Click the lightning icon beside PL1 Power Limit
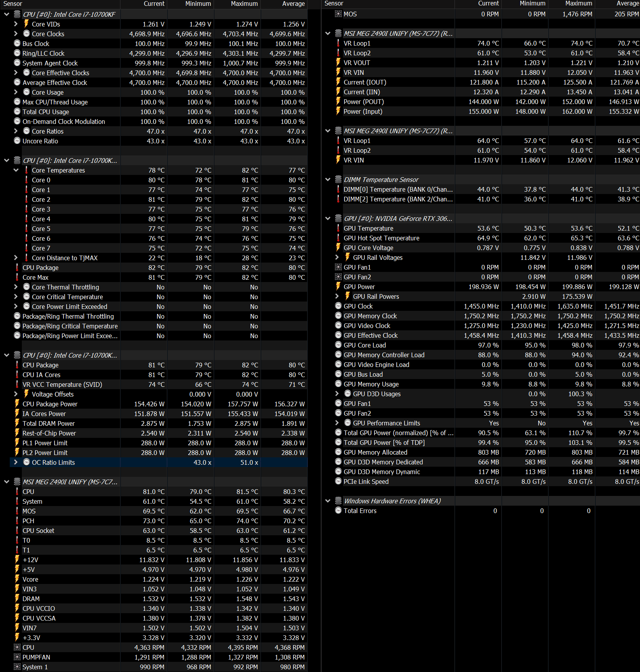The width and height of the screenshot is (640, 672). point(17,443)
